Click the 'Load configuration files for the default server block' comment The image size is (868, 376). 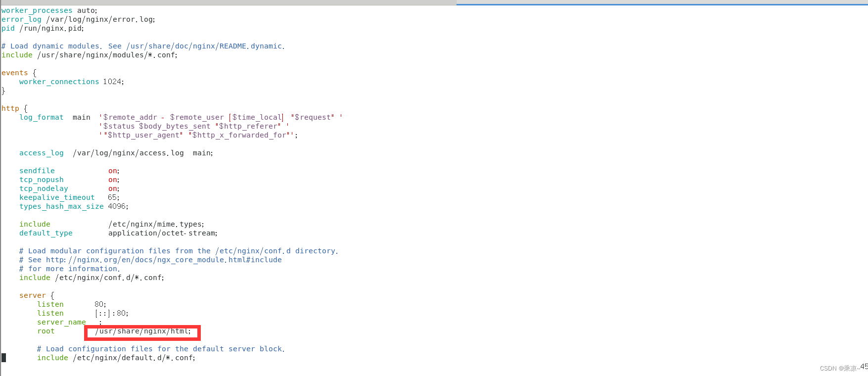(x=161, y=349)
